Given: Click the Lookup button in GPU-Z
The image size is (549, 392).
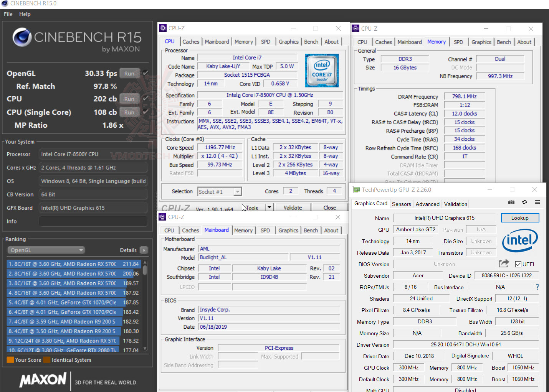Looking at the screenshot, I should [x=520, y=218].
